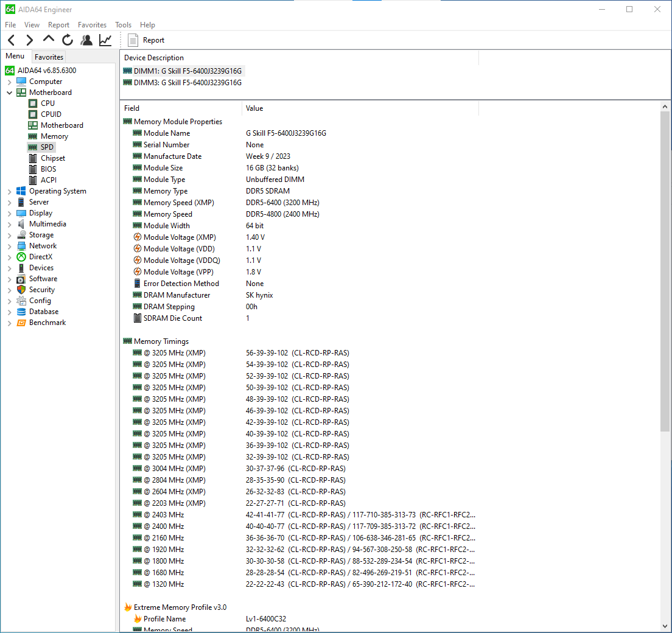The image size is (672, 633).
Task: Select the DRAM Manufacturer row
Action: pyautogui.click(x=300, y=295)
